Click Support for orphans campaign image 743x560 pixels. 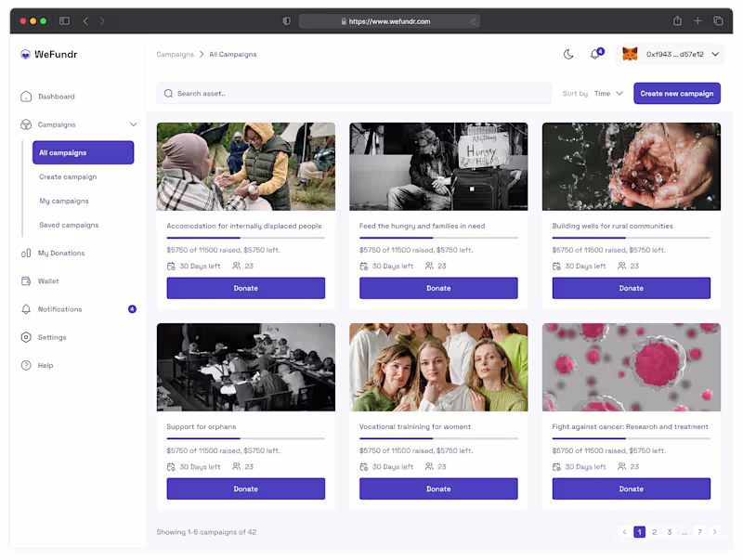246,367
